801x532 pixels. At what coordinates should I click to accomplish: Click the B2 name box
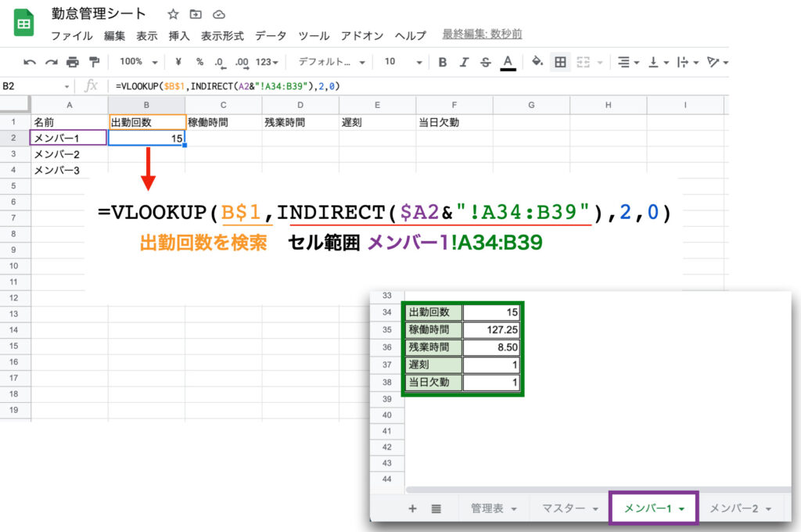(34, 86)
